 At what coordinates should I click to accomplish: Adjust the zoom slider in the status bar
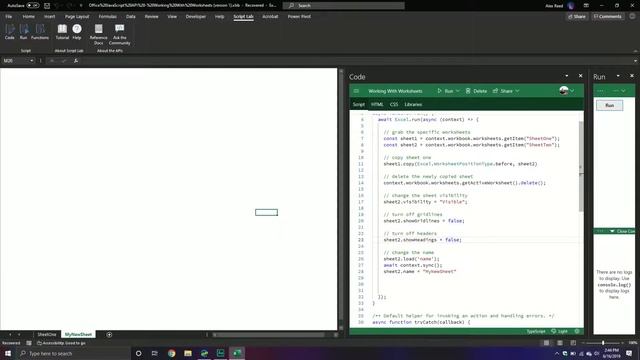(x=603, y=343)
